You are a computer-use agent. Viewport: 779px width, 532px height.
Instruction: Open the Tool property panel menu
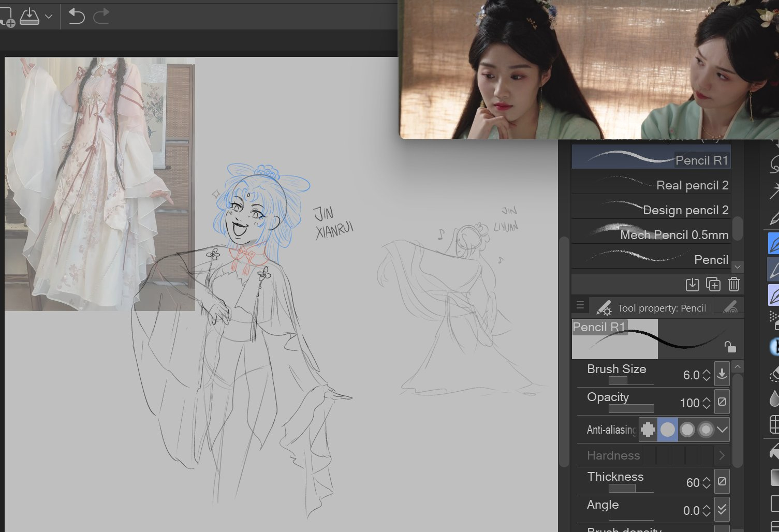coord(580,305)
